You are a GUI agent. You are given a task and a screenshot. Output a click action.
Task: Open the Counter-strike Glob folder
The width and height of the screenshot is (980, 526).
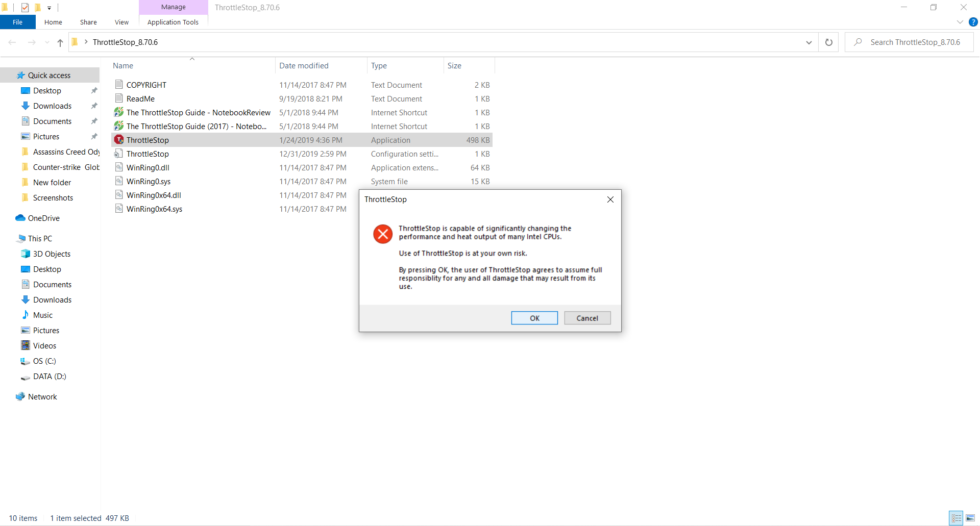[66, 167]
